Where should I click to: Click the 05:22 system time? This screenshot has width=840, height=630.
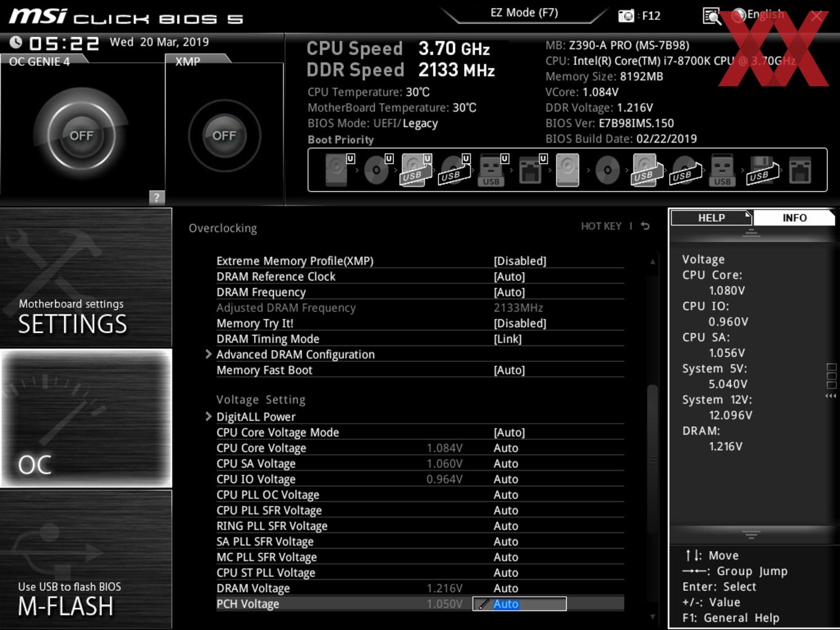coord(64,43)
